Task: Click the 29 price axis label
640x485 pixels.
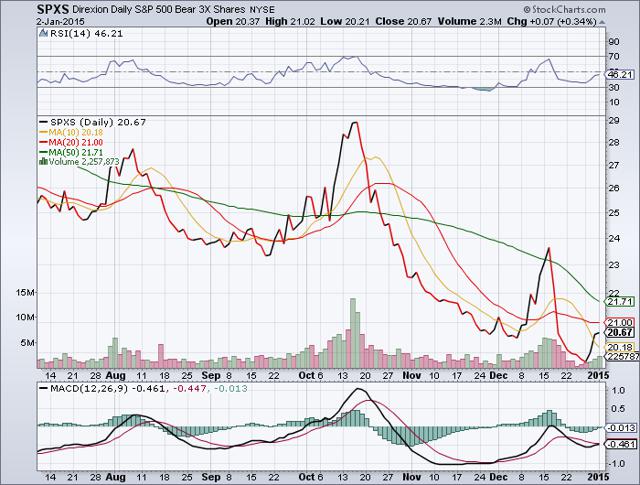Action: pos(614,121)
